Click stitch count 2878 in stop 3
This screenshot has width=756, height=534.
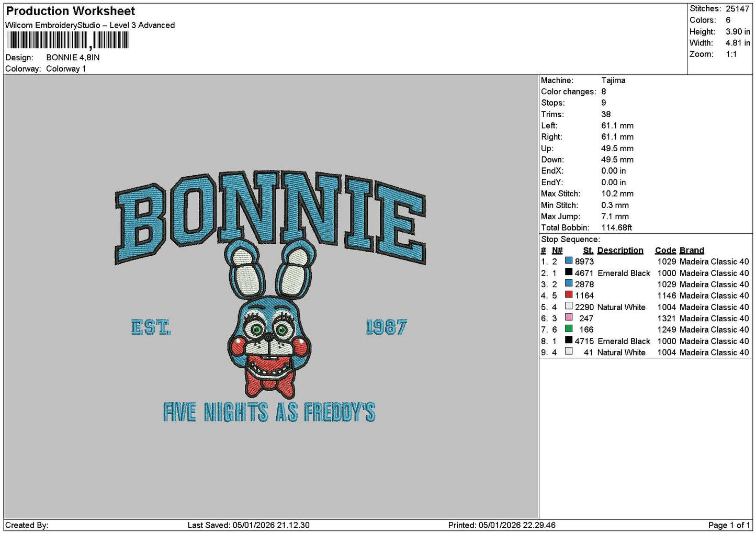[x=584, y=285]
